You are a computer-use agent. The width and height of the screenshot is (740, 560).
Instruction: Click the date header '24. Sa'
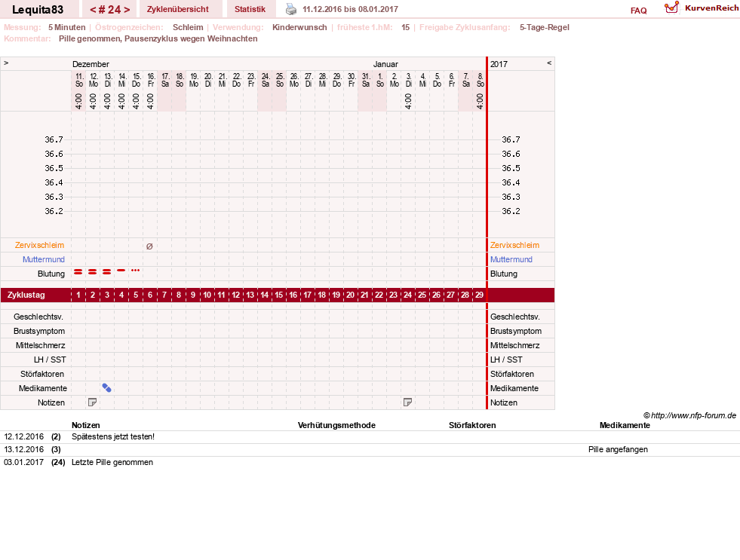click(x=266, y=80)
